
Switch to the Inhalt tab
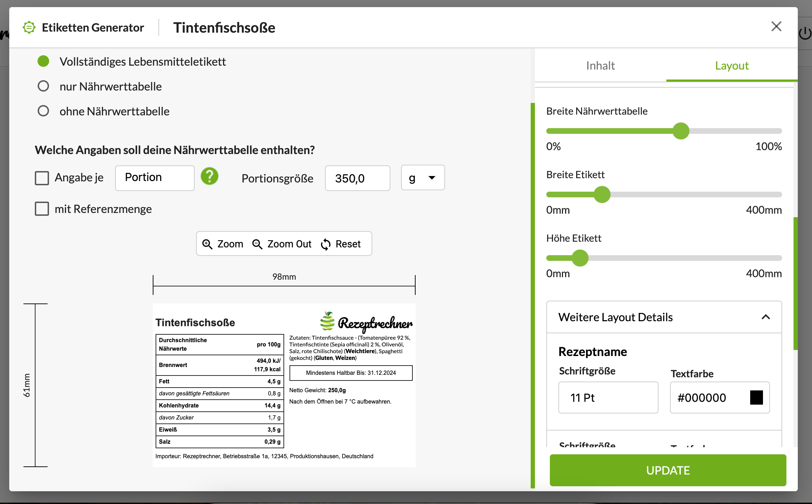coord(601,66)
